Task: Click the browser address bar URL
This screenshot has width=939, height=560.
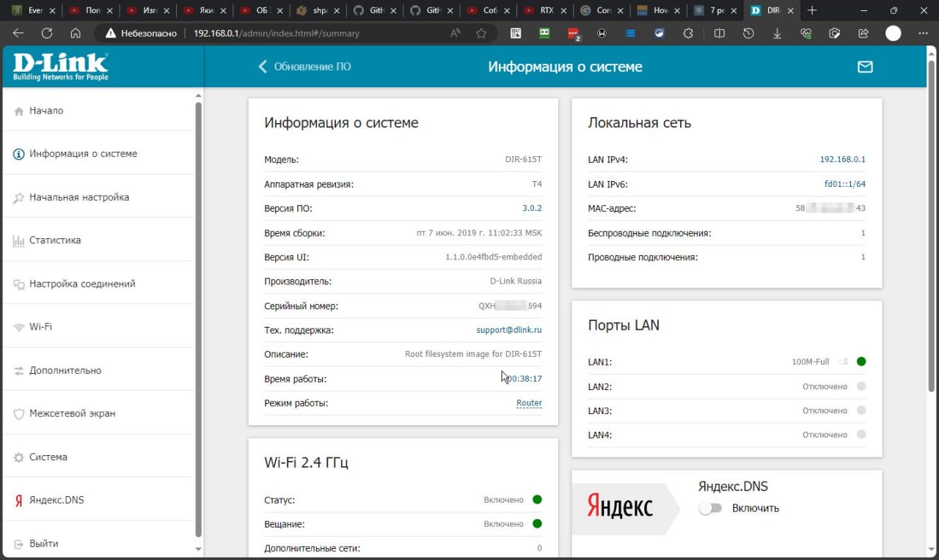Action: point(276,33)
